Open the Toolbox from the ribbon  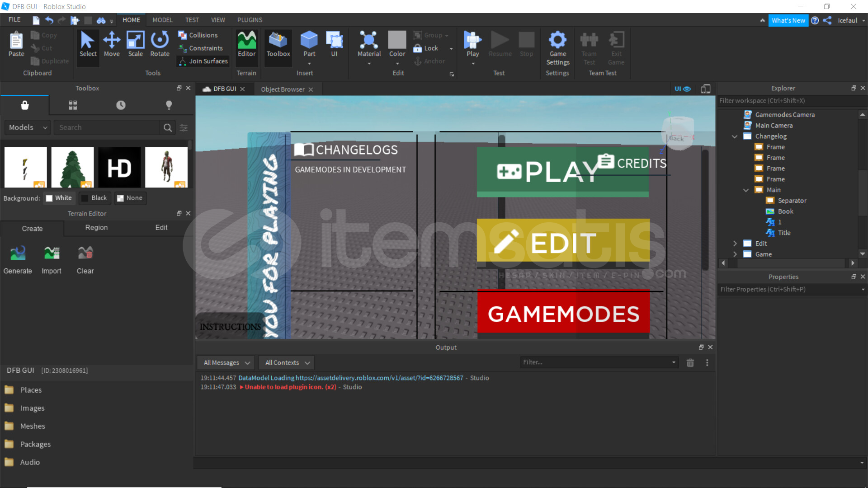278,45
